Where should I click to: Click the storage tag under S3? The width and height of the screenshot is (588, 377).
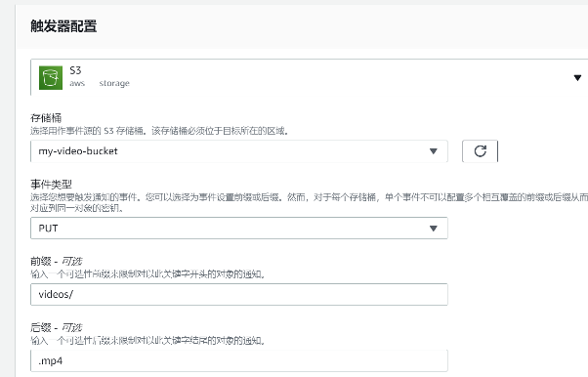[114, 83]
